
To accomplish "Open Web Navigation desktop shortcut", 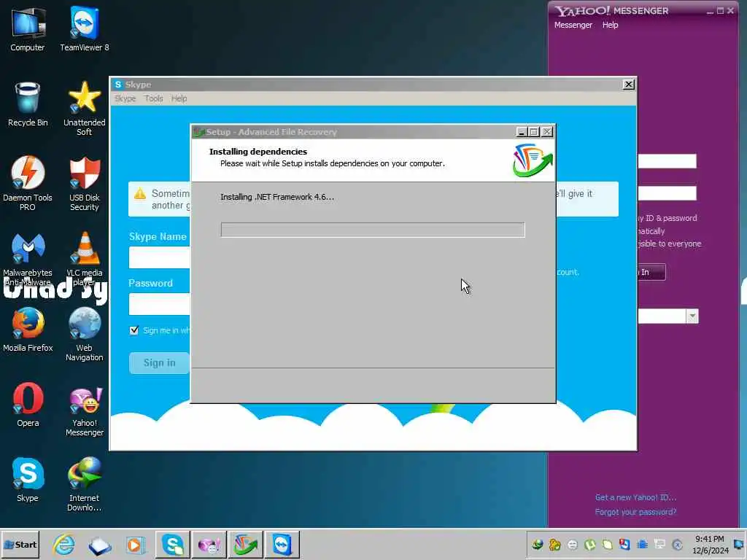I will point(85,334).
